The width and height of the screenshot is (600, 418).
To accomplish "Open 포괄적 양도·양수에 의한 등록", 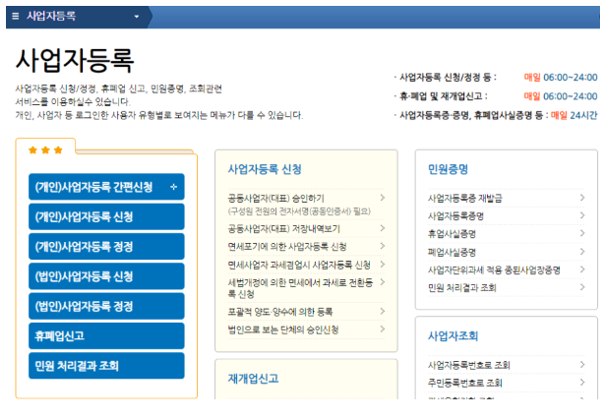I will point(280,312).
